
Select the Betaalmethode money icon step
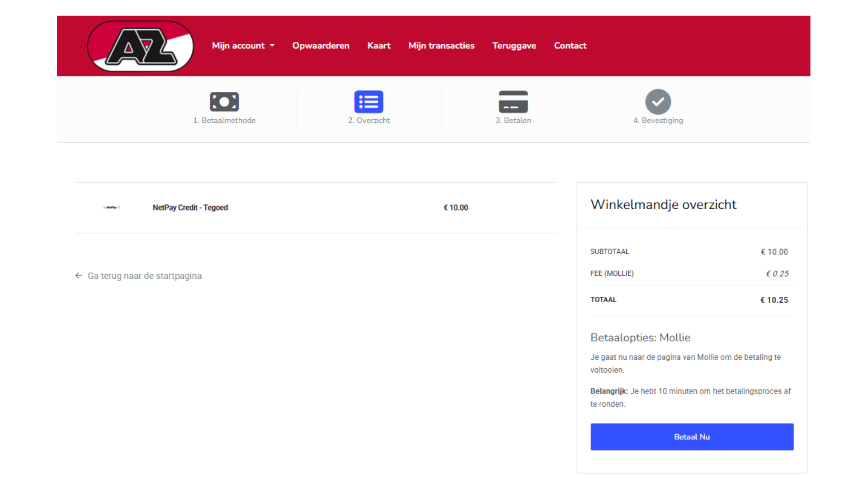pyautogui.click(x=224, y=102)
